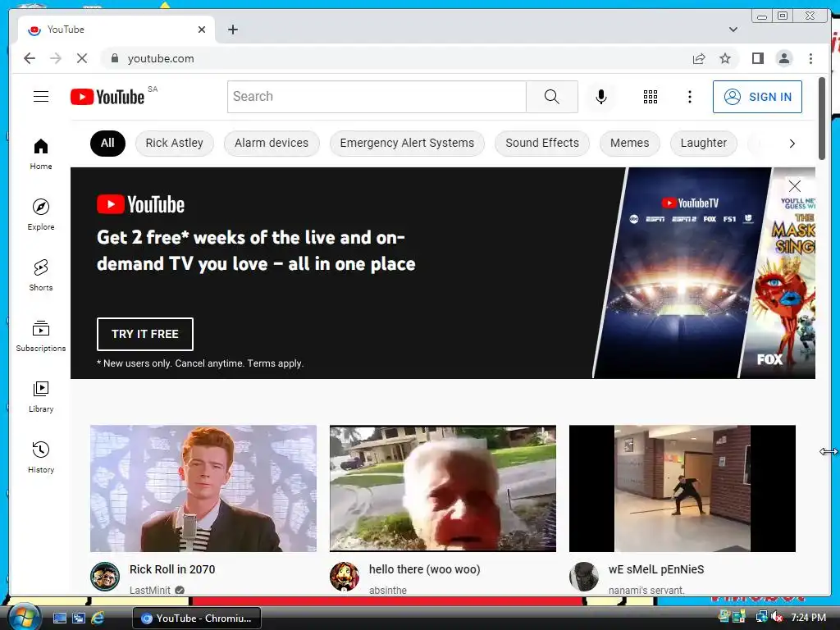This screenshot has width=840, height=630.
Task: Start voice search with the microphone icon
Action: click(x=601, y=97)
